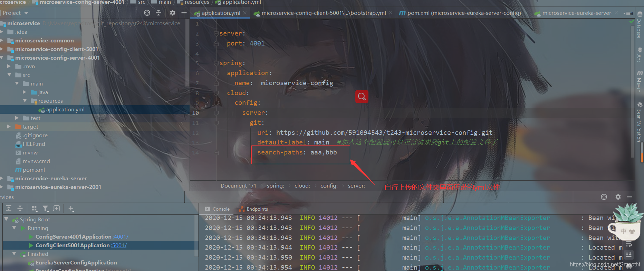Expand the test folder
This screenshot has width=644, height=271.
(17, 118)
